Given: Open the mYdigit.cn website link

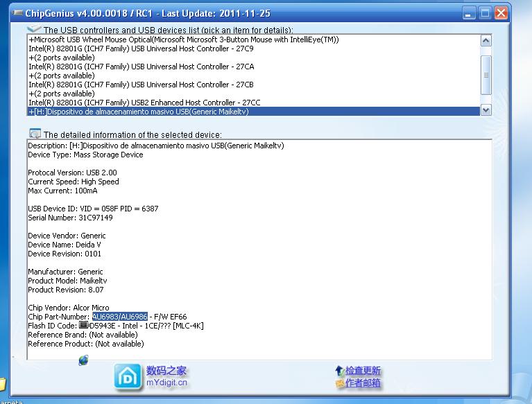Looking at the screenshot, I should pos(166,383).
